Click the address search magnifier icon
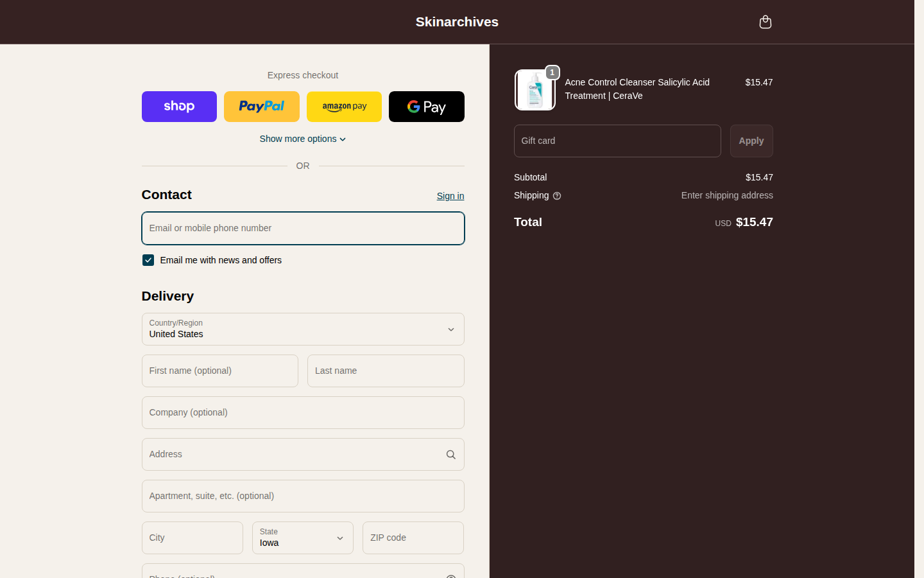924x578 pixels. tap(451, 455)
